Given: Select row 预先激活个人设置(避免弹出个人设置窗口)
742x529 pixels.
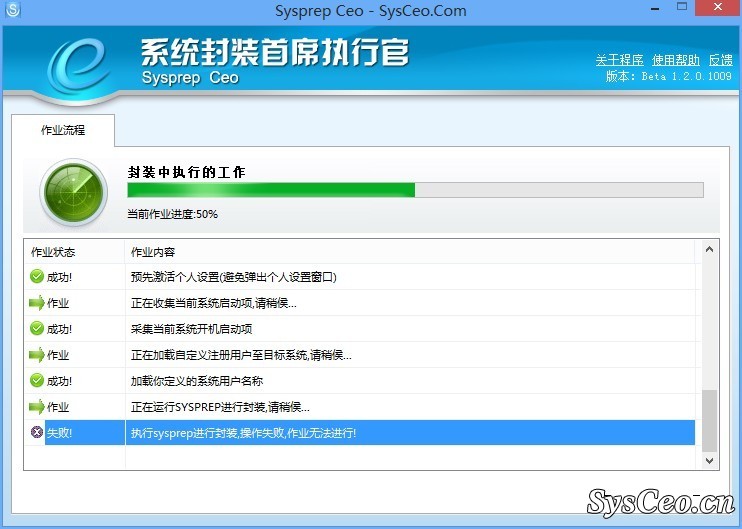Looking at the screenshot, I should [x=360, y=277].
